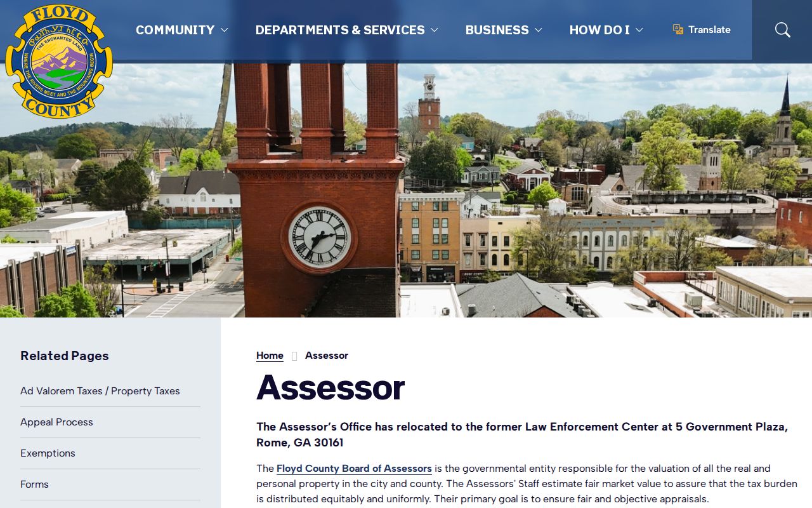Open the How Do I menu
Screen dimensions: 812x508
599,30
